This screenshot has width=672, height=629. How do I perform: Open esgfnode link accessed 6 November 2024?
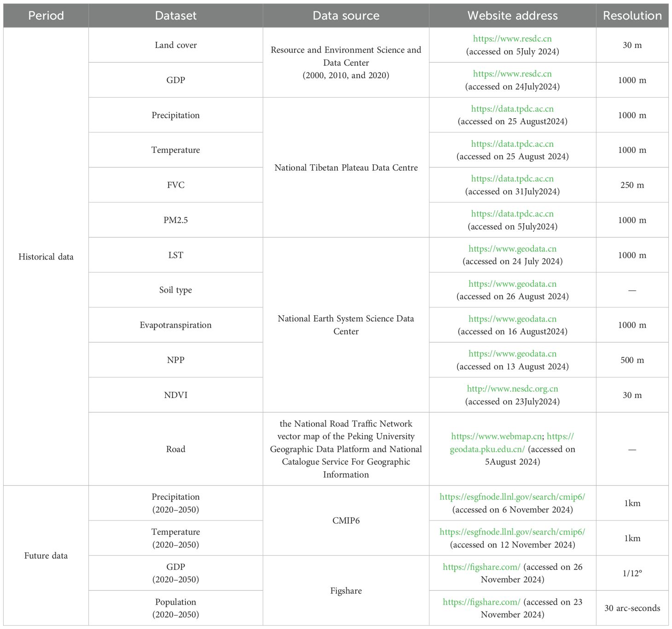pyautogui.click(x=512, y=497)
